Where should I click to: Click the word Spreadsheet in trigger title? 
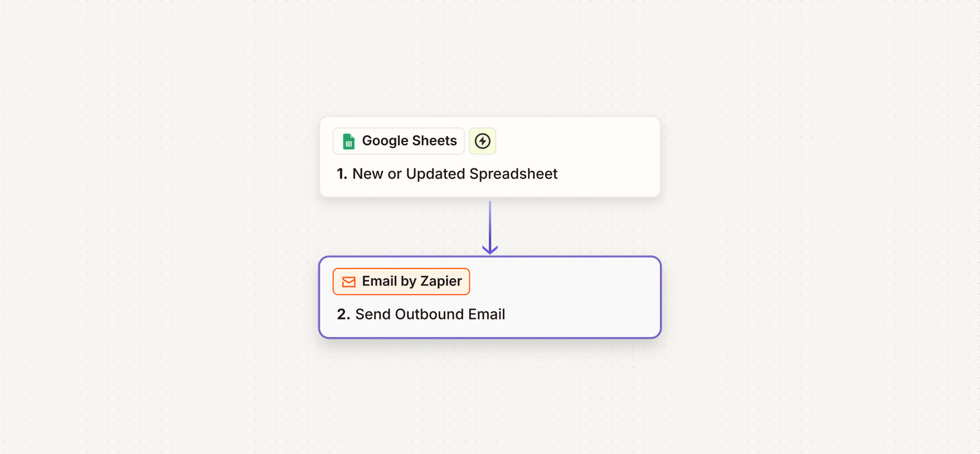click(x=513, y=174)
